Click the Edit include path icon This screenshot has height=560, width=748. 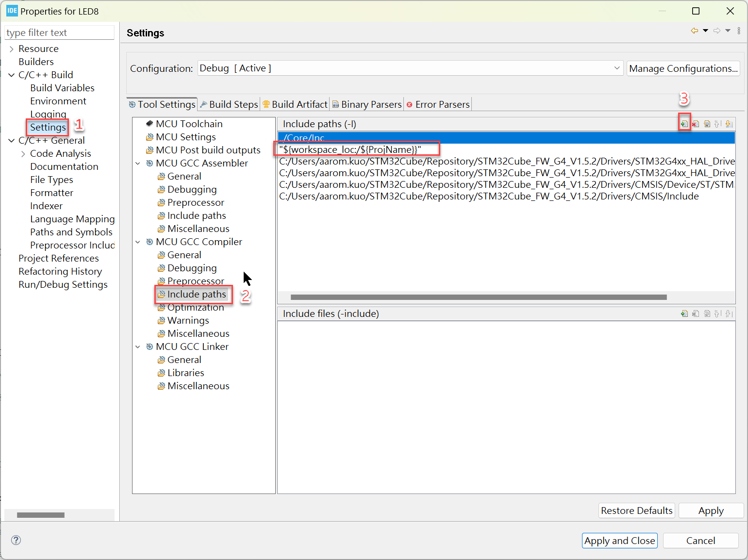click(x=707, y=124)
